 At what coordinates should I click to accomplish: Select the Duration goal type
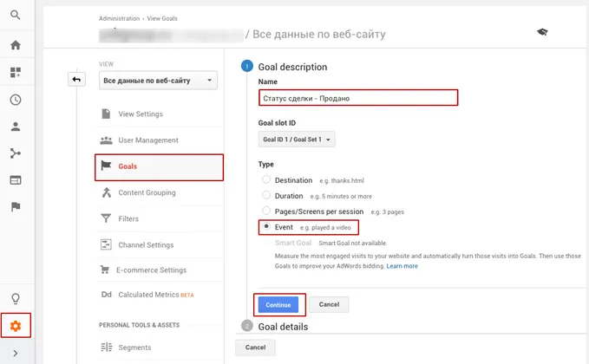[x=266, y=196]
